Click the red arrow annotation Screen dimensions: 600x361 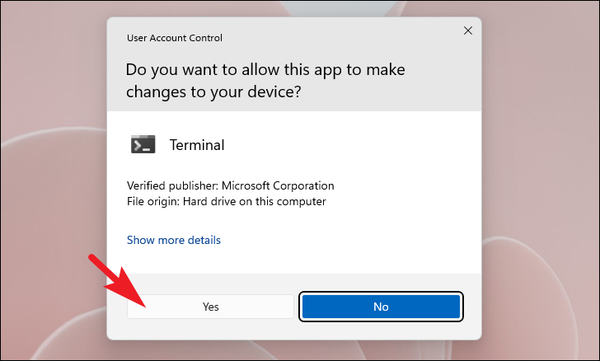[x=118, y=281]
